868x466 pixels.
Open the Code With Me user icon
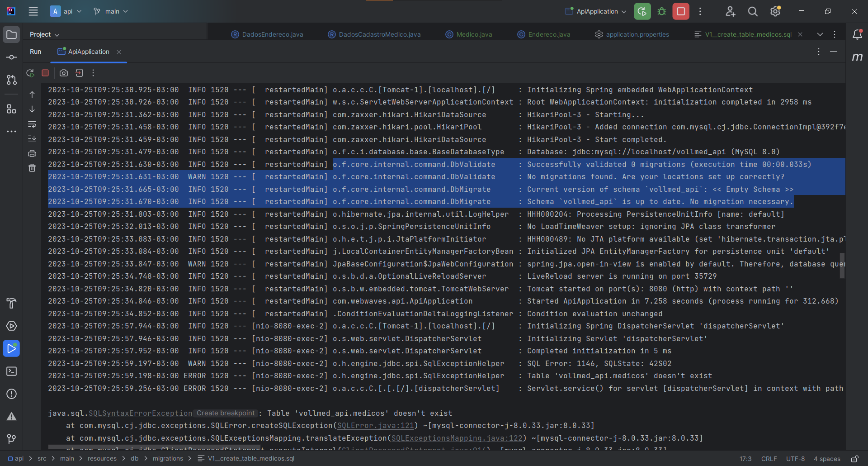pyautogui.click(x=730, y=11)
